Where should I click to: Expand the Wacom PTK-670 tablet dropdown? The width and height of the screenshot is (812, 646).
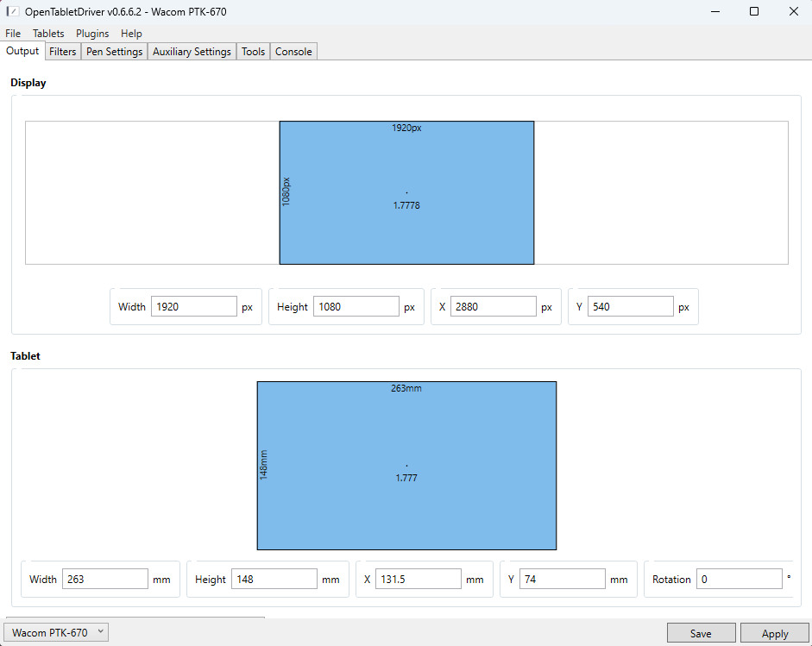(55, 632)
